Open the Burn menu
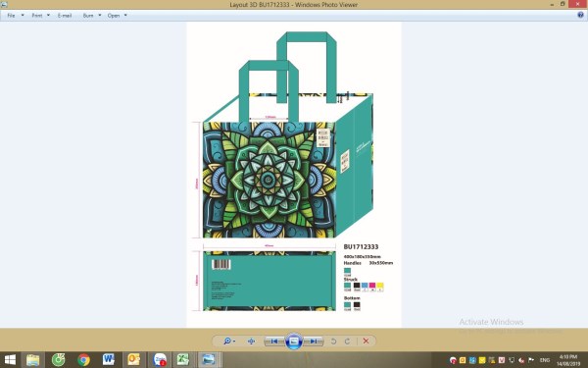The width and height of the screenshot is (588, 368). click(88, 16)
